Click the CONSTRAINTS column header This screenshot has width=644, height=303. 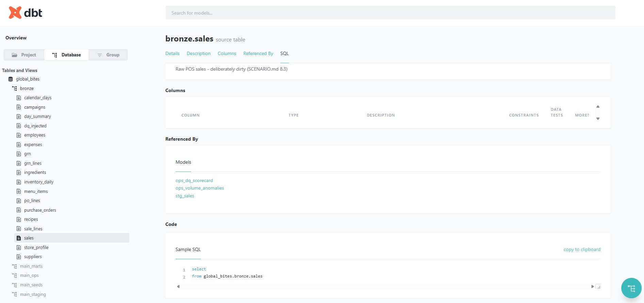pyautogui.click(x=524, y=115)
